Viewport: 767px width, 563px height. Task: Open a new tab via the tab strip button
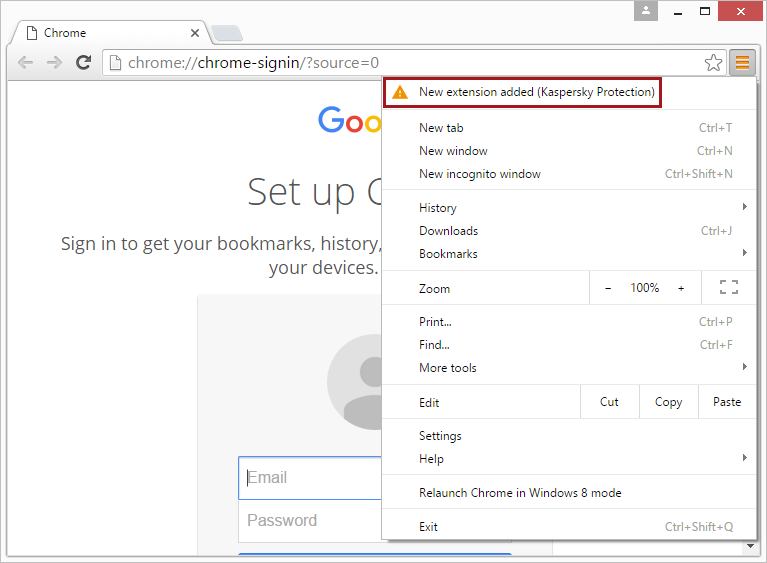(226, 33)
